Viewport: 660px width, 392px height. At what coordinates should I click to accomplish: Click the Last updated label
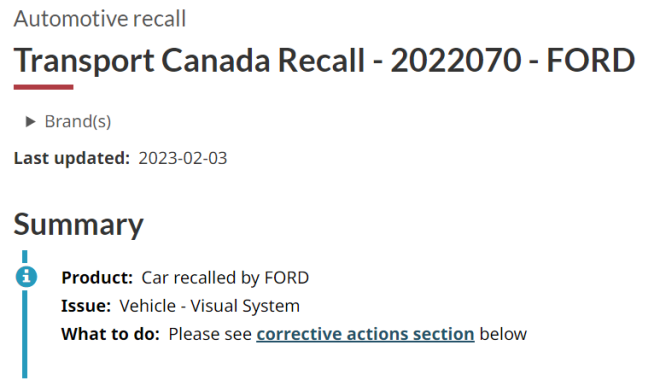(x=72, y=158)
